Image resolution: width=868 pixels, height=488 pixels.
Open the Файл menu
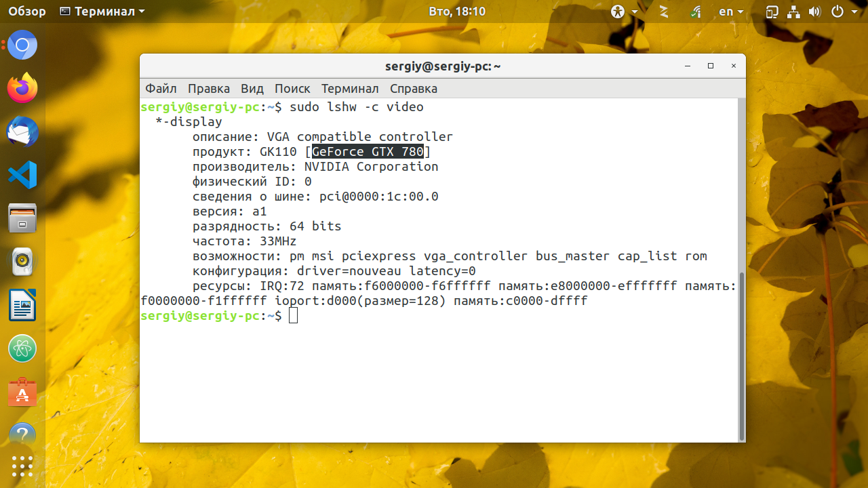coord(161,89)
